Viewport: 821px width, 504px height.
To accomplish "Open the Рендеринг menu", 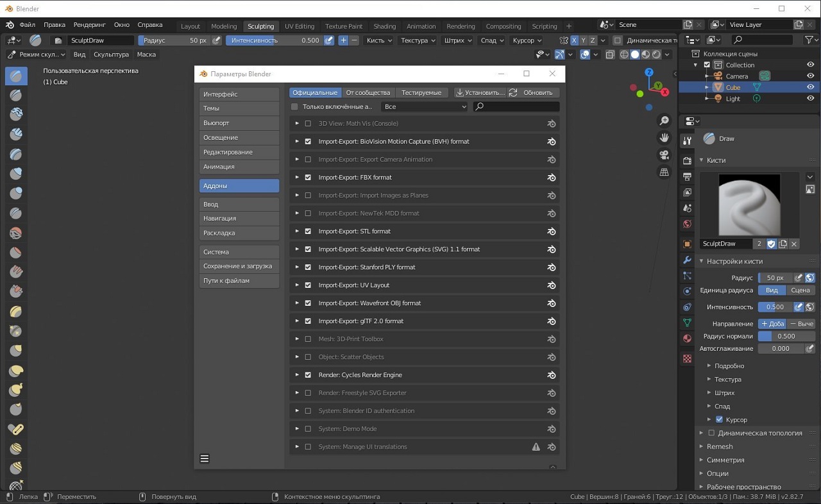I will click(x=89, y=25).
